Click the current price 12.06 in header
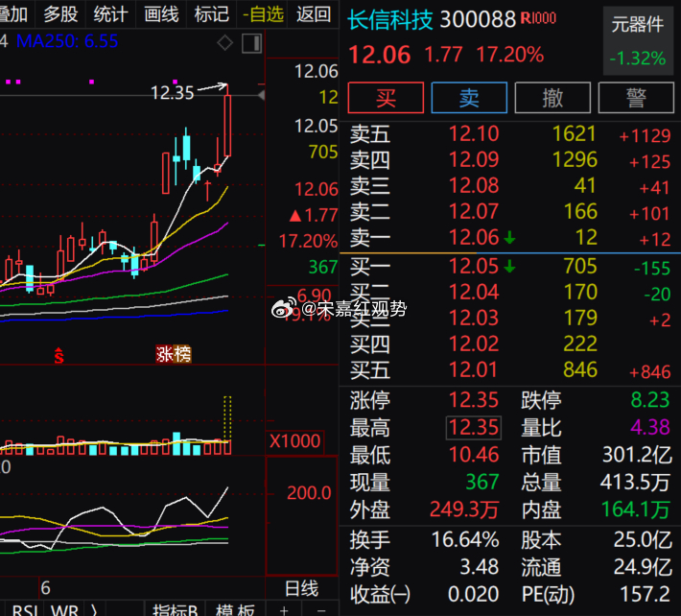The image size is (681, 616). point(380,55)
